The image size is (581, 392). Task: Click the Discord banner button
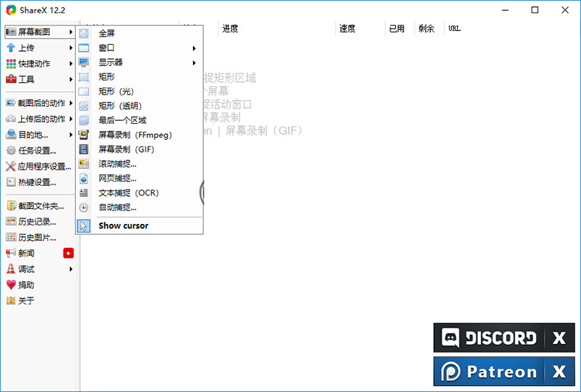[x=489, y=338]
